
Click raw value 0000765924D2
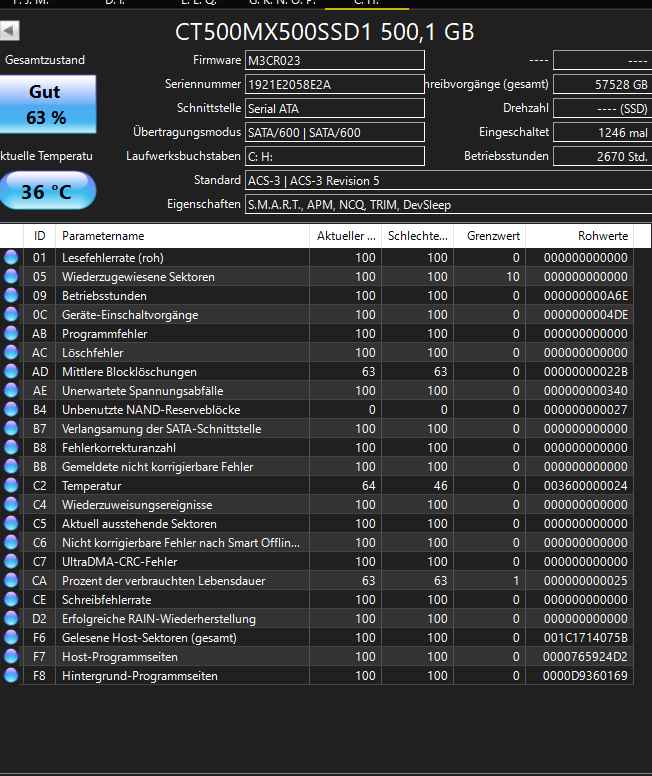coord(585,657)
